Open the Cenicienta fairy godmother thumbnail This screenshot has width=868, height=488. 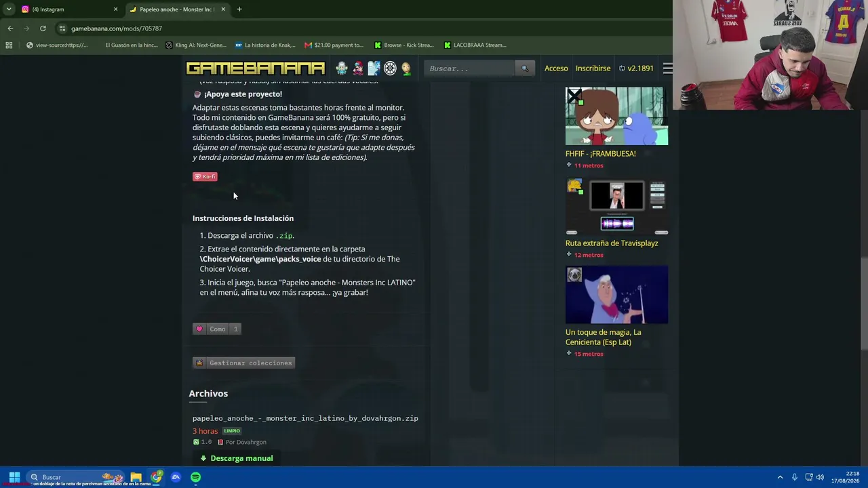click(x=616, y=296)
